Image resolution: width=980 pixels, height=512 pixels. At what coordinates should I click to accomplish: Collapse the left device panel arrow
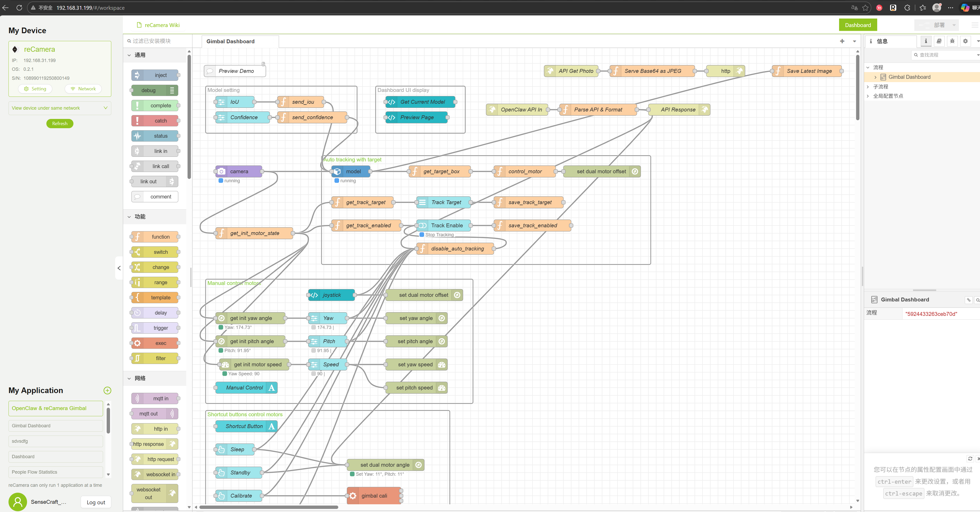(x=119, y=268)
